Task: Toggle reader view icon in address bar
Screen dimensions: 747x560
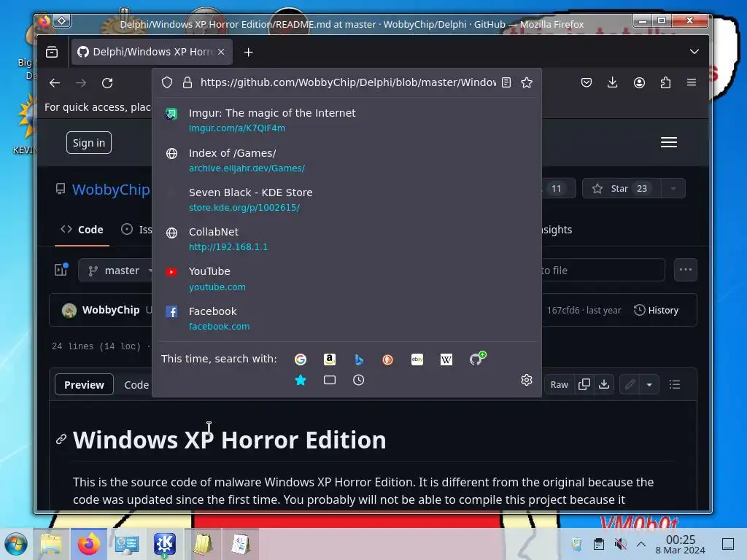Action: pyautogui.click(x=506, y=83)
